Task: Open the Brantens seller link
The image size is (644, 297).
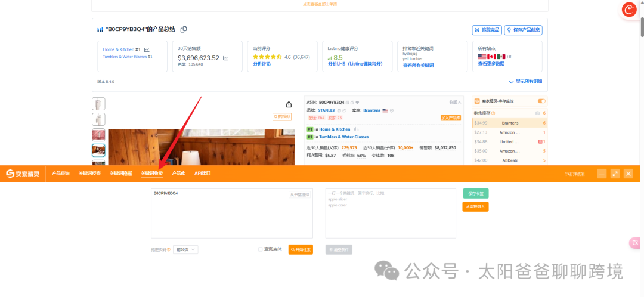Action: [x=371, y=110]
